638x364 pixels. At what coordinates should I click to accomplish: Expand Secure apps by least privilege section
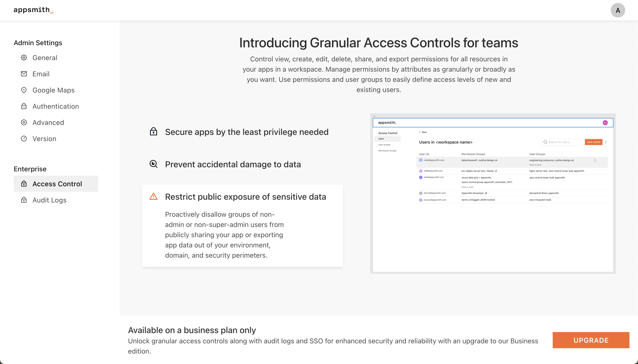246,132
